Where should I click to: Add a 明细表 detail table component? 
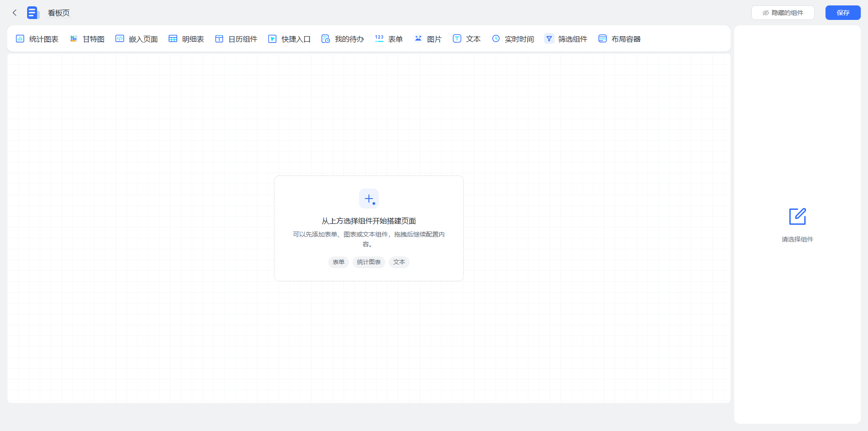(186, 39)
